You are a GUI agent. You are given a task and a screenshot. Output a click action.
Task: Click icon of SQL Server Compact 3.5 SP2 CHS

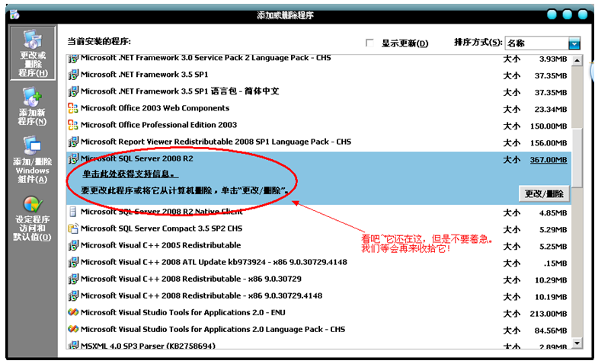[73, 228]
